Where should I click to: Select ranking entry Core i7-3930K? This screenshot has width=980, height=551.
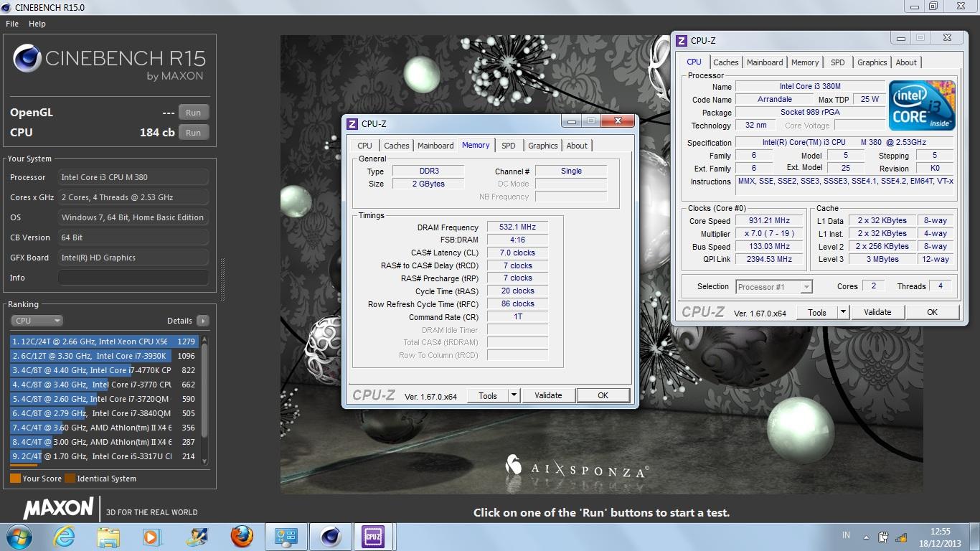103,356
